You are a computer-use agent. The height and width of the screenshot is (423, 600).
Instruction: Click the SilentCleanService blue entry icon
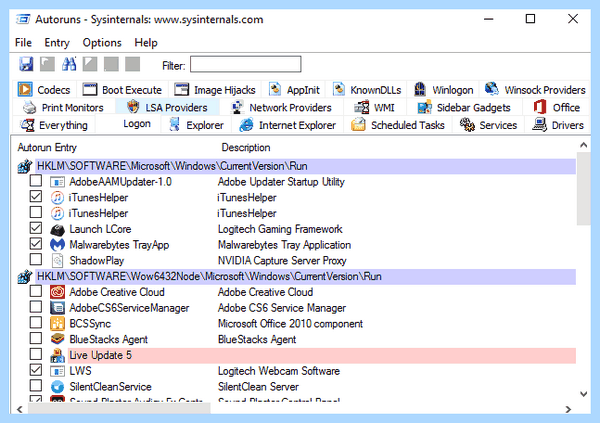tap(57, 387)
